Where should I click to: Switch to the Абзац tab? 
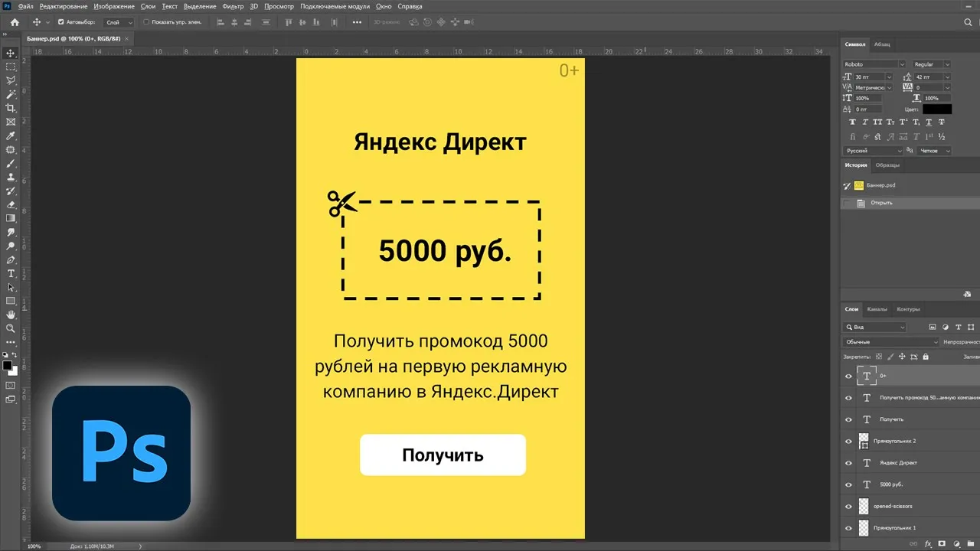point(882,44)
